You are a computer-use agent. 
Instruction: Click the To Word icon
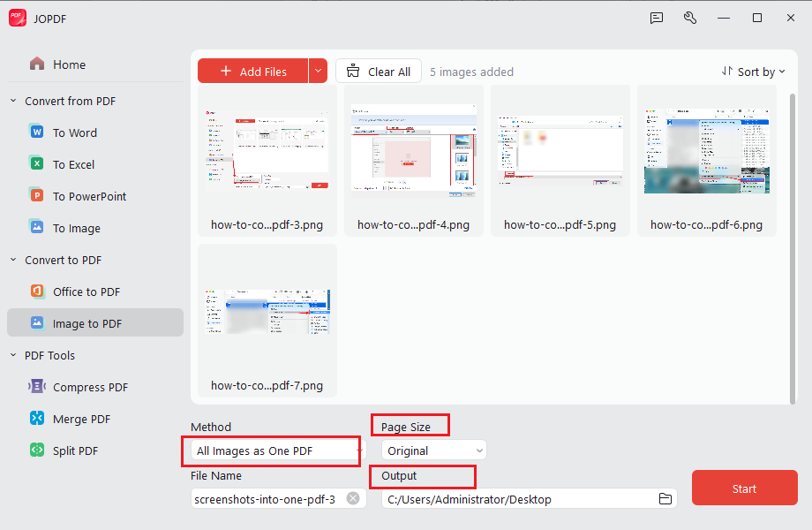(37, 132)
